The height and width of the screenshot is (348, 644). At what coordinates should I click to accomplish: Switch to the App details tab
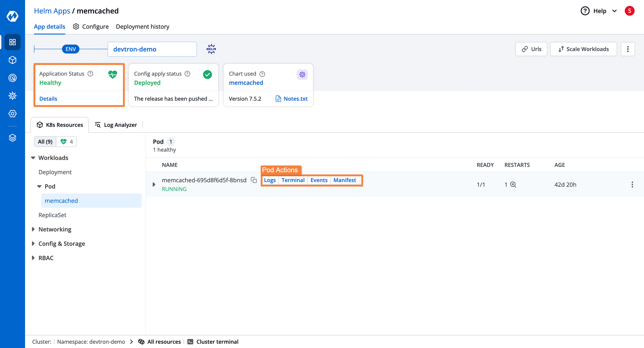[50, 27]
